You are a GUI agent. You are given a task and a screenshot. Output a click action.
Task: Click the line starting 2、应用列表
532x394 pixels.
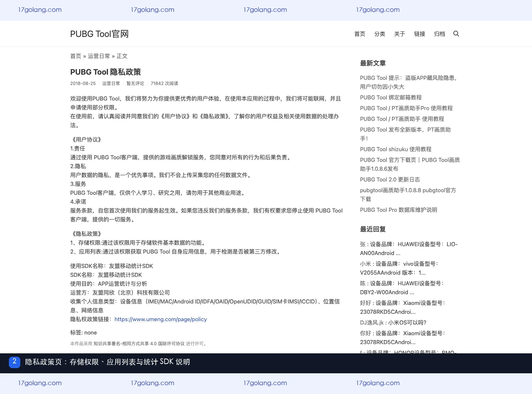click(x=176, y=252)
